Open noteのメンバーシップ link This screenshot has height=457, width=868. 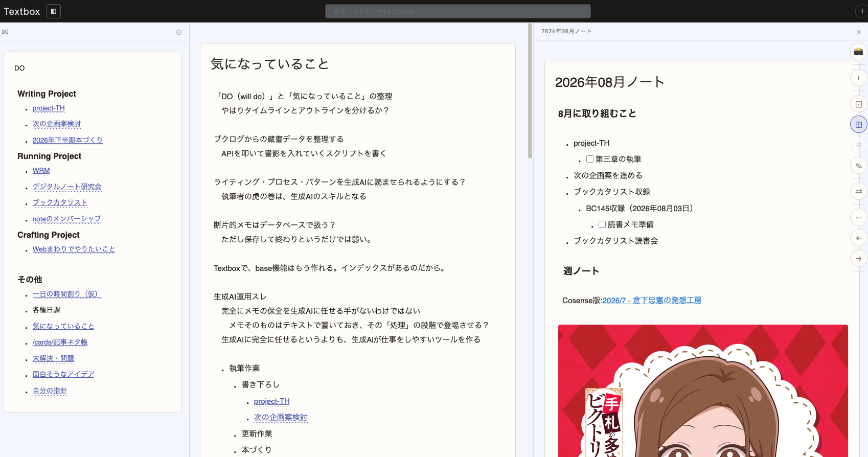tap(67, 219)
